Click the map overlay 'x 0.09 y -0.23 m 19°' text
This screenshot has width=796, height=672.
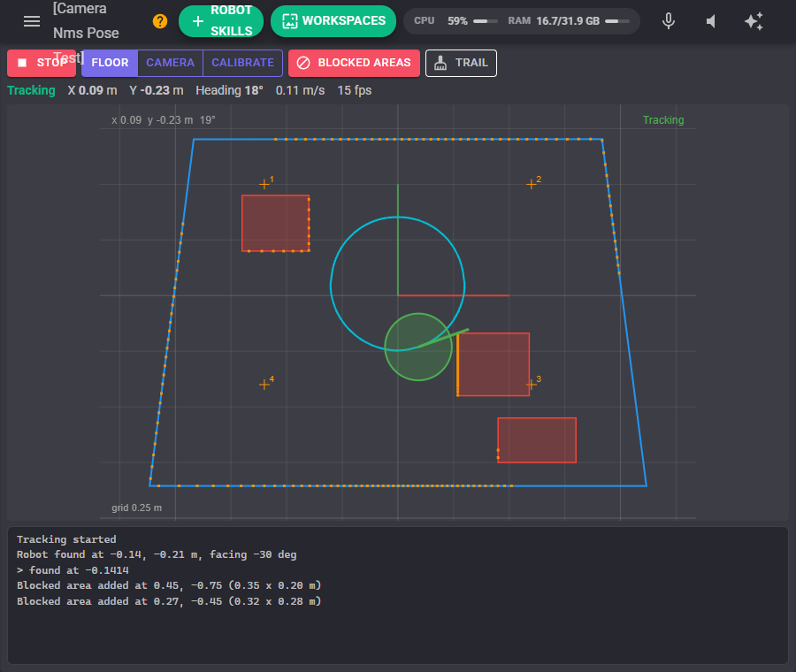click(x=164, y=120)
